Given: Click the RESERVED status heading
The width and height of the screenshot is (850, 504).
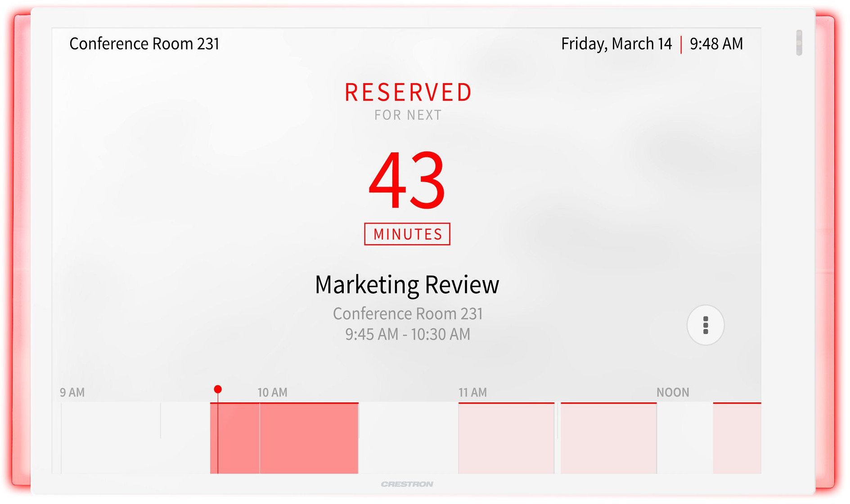Looking at the screenshot, I should coord(408,93).
